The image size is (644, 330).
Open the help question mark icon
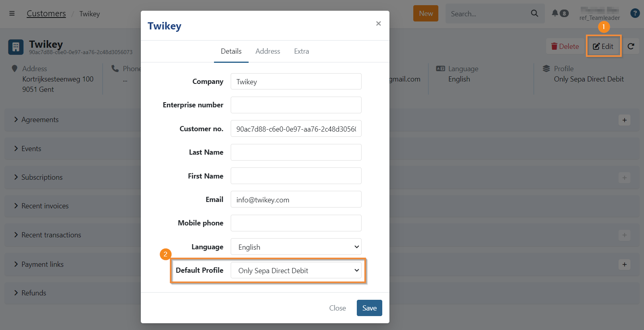635,13
